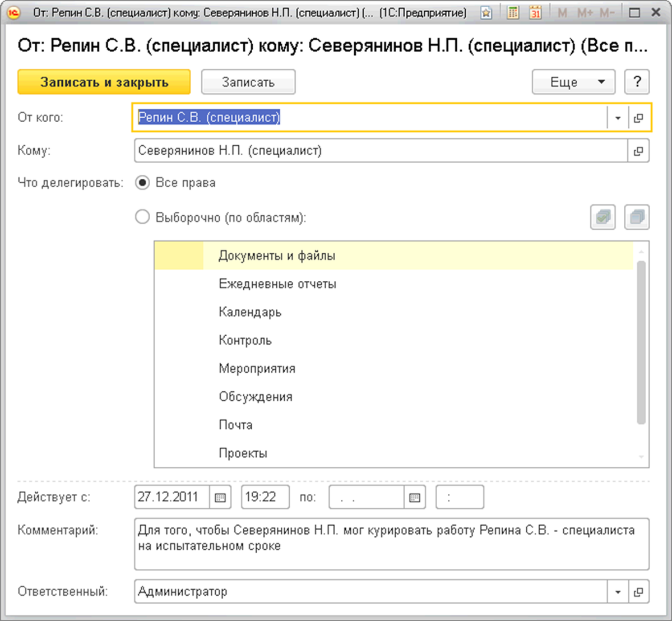The image size is (672, 621).
Task: Click the start time field 19:22
Action: pyautogui.click(x=265, y=497)
